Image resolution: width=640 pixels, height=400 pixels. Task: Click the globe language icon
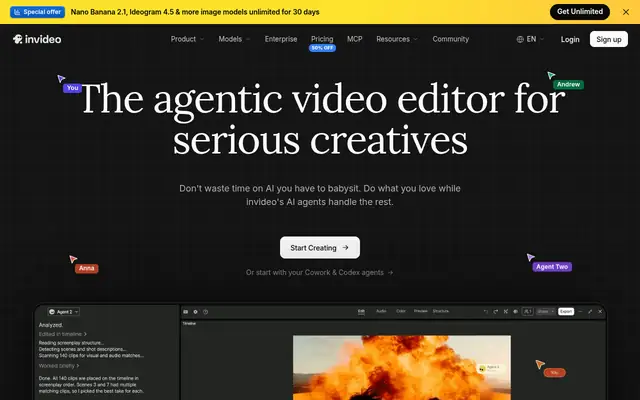[520, 39]
